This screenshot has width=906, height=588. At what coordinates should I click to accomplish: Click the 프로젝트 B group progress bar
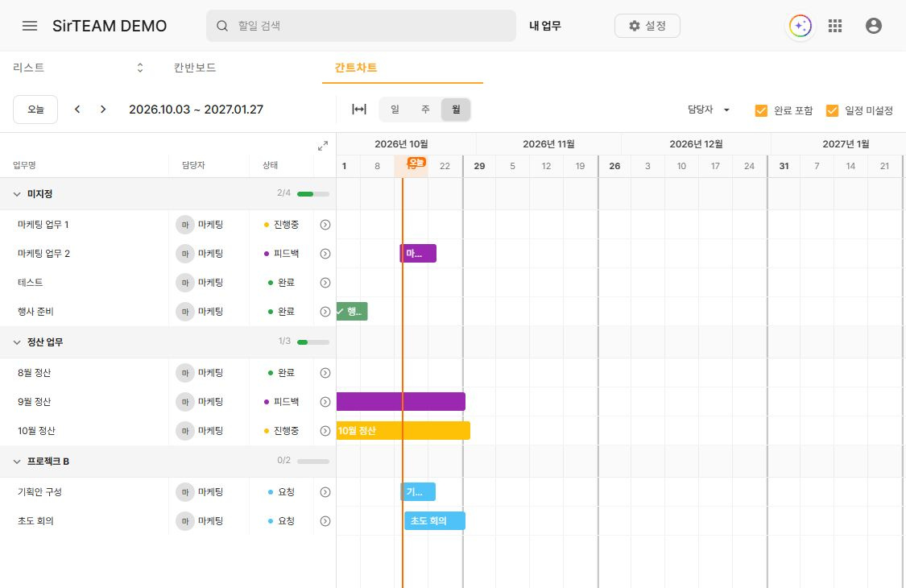click(313, 462)
